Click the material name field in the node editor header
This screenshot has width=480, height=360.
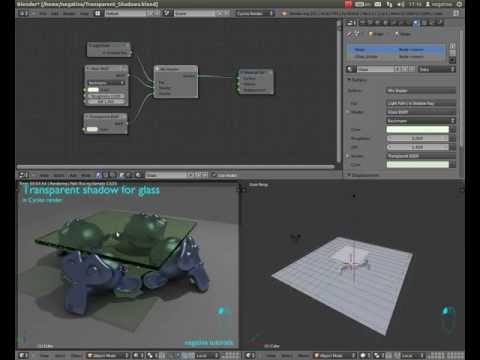tap(166, 175)
